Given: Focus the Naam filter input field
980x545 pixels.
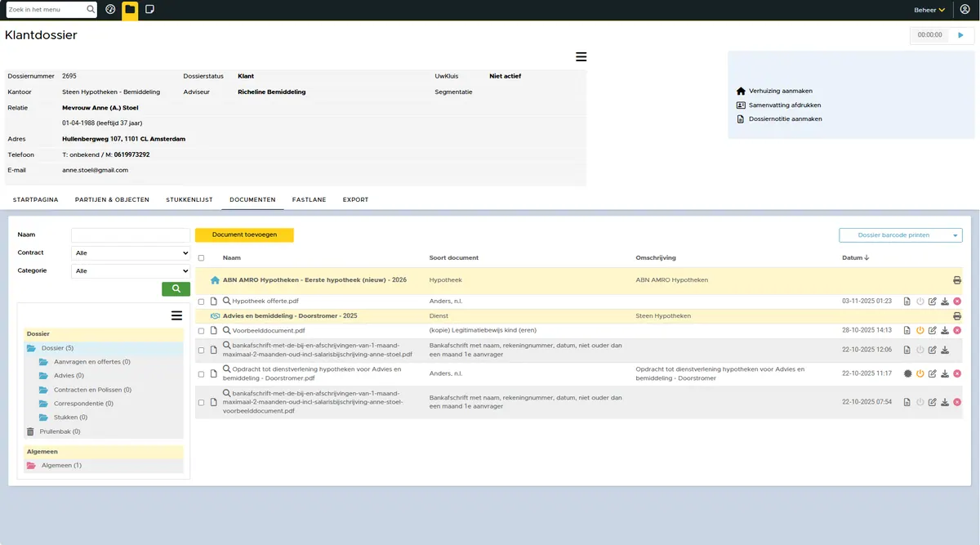Looking at the screenshot, I should coord(131,235).
